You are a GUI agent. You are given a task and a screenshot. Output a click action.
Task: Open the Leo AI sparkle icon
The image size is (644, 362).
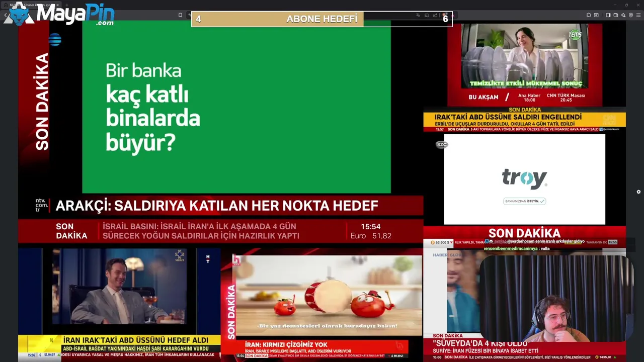tap(623, 15)
